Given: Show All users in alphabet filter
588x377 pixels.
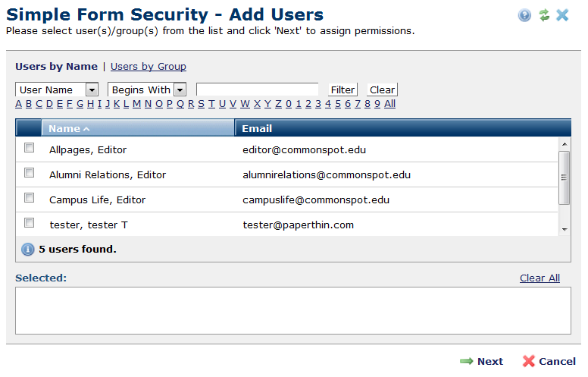Looking at the screenshot, I should pyautogui.click(x=389, y=104).
